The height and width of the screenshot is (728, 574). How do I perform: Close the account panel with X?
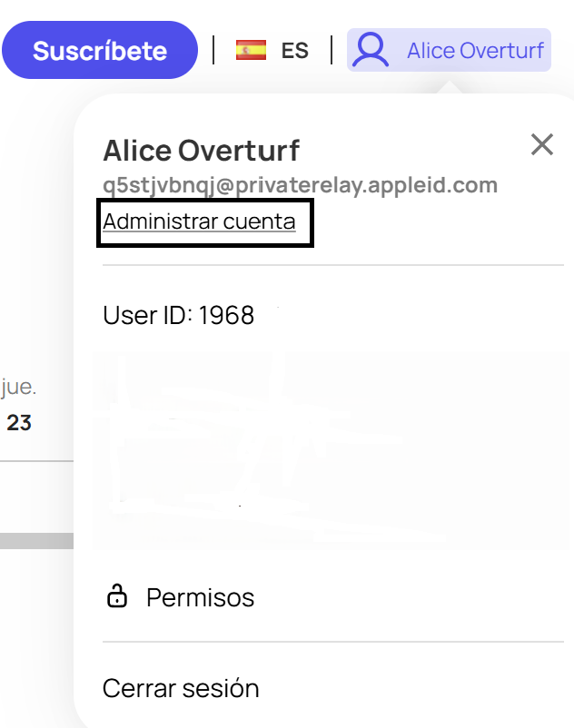click(x=542, y=144)
